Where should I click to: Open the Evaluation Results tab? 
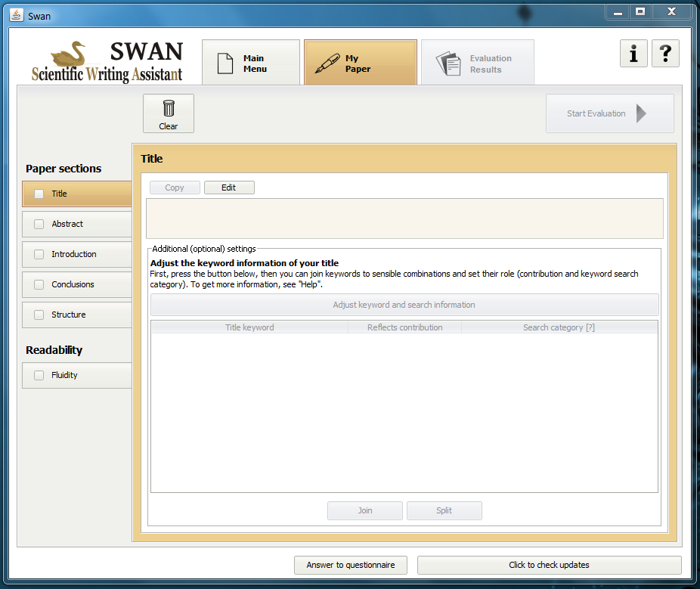click(478, 63)
